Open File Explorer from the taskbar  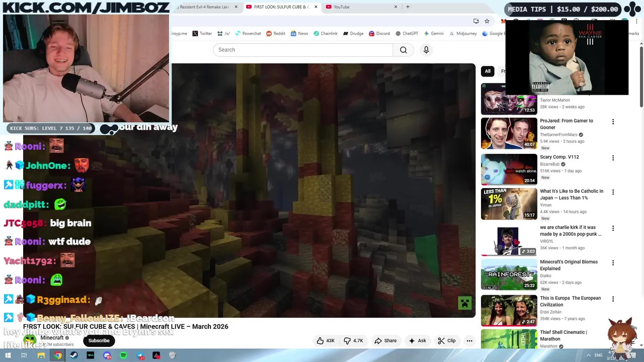(41, 355)
